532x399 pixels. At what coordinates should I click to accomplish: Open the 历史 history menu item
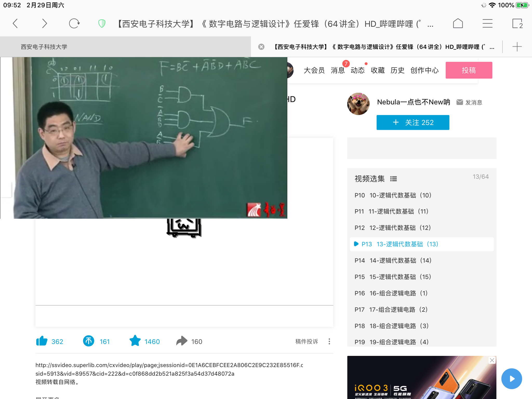[x=397, y=70]
